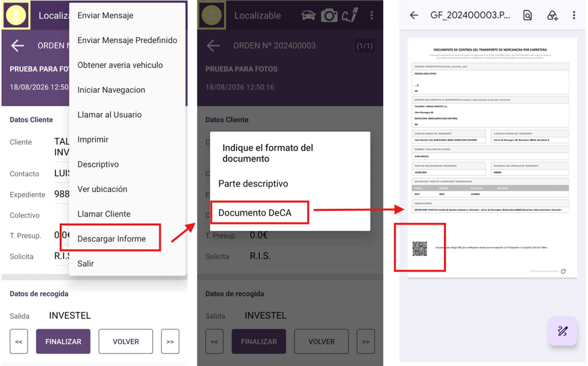Tap the signature pen icon
This screenshot has width=588, height=366.
coord(350,16)
